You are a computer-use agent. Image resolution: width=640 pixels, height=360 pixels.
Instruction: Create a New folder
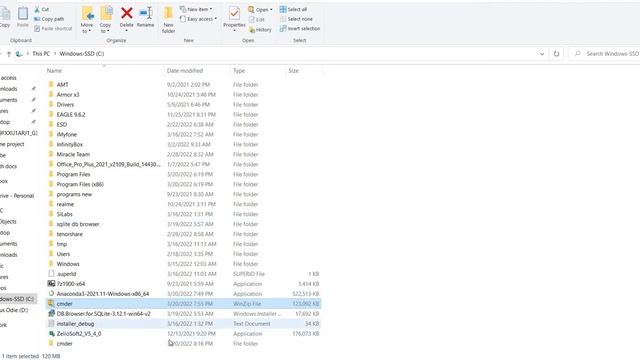[x=168, y=19]
